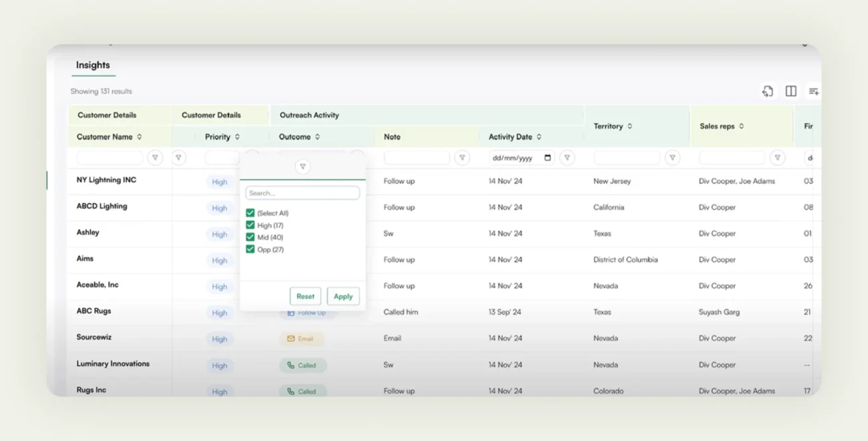Viewport: 868px width, 441px height.
Task: Open the column layout split view icon
Action: 791,90
